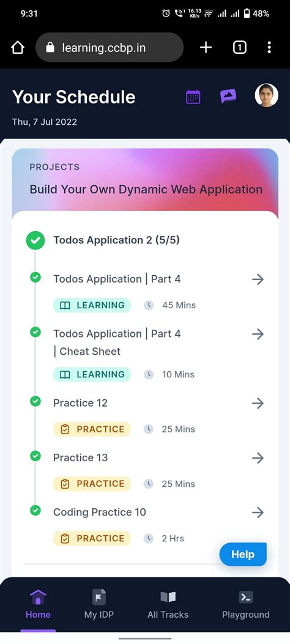Open the Todos Application Part 4 Cheat Sheet
Screen dimensions: 290x644
(117, 342)
